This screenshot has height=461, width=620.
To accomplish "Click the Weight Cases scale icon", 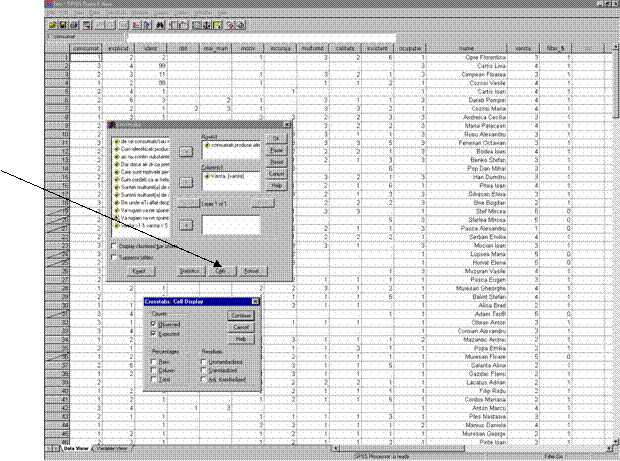I will pyautogui.click(x=206, y=25).
